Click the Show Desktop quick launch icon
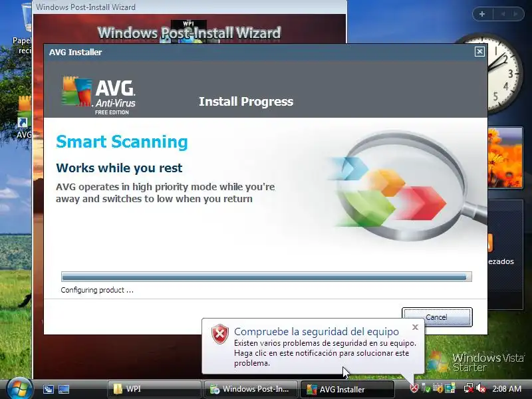This screenshot has height=399, width=532. pos(64,389)
